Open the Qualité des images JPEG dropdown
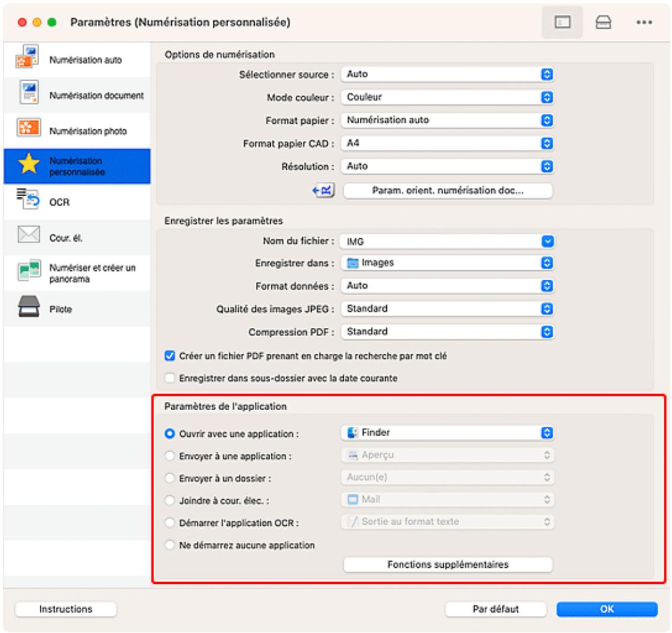The height and width of the screenshot is (633, 672). 447,309
